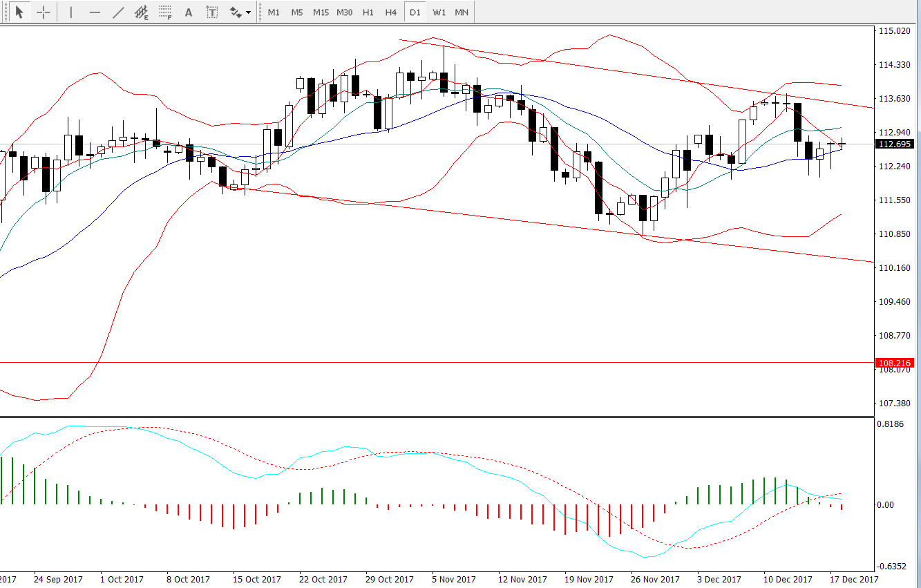Viewport: 921px width, 588px height.
Task: Click the 22 Oct 2017 date label
Action: 323,580
